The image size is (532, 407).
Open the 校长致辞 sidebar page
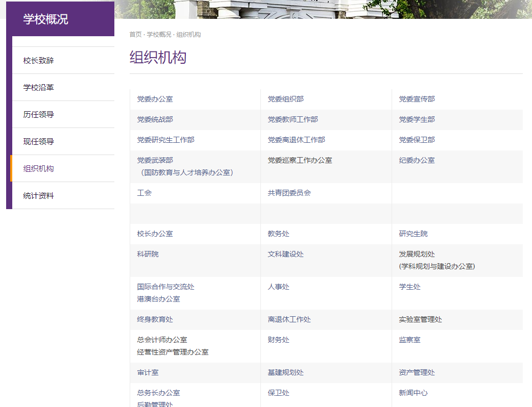[37, 60]
